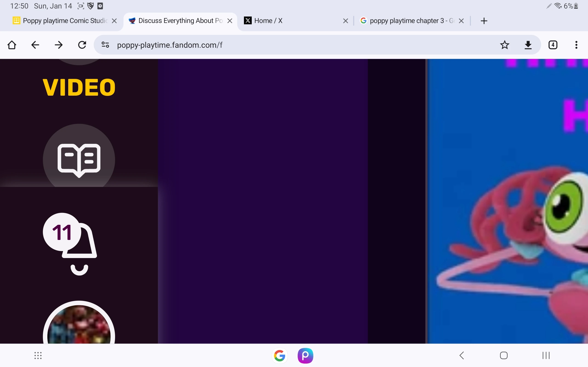This screenshot has height=367, width=588.
Task: Close the poppy playtime chapter 3 Google tab
Action: (461, 21)
